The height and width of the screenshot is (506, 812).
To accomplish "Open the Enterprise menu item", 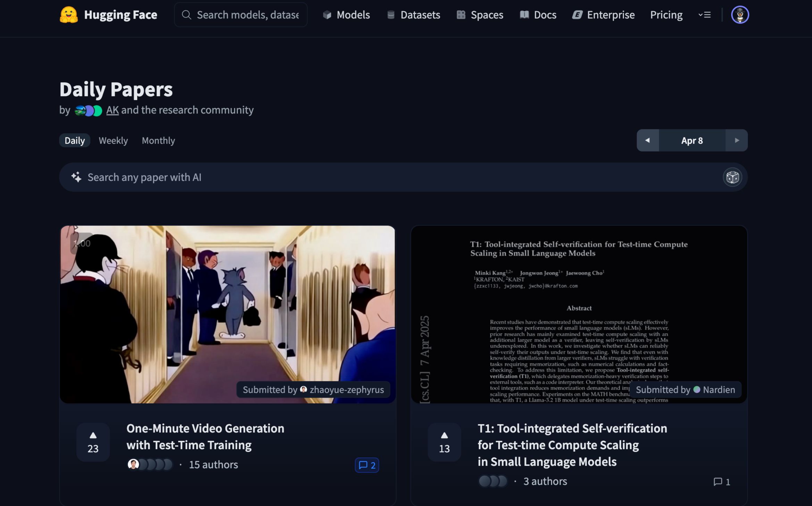I will [603, 15].
